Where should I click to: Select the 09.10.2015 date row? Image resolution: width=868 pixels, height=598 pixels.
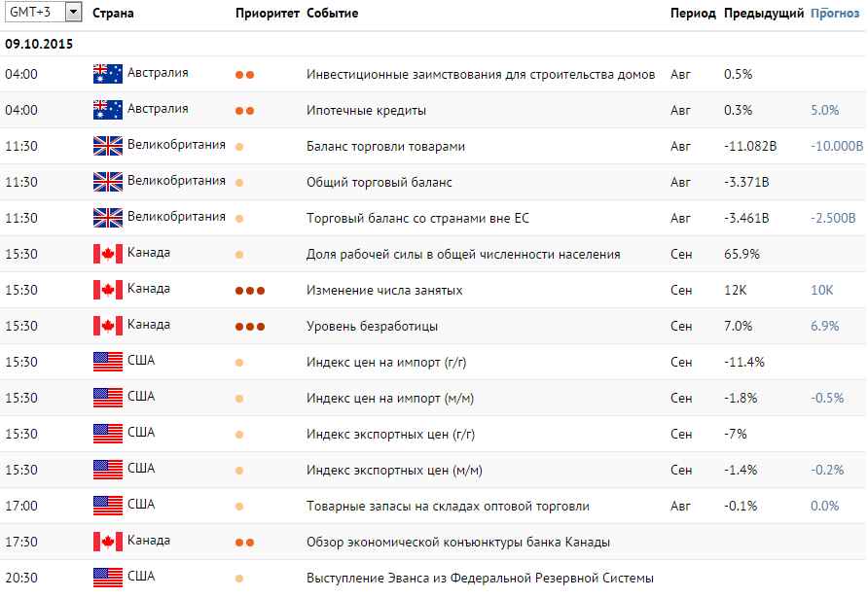coord(433,44)
